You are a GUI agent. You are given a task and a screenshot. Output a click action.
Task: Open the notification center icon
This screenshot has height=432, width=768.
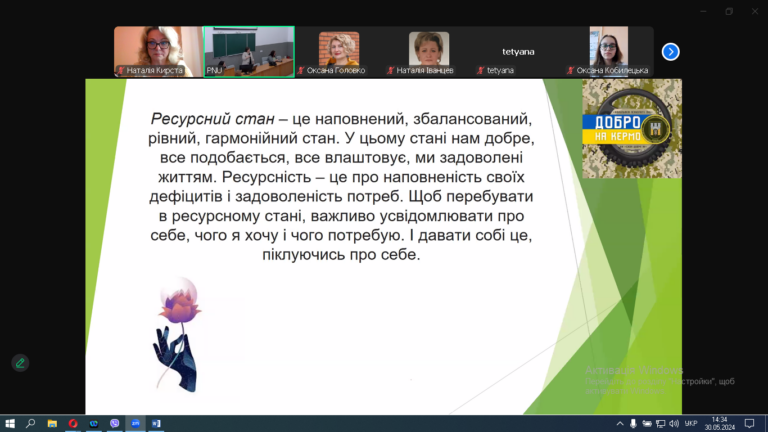tap(749, 424)
